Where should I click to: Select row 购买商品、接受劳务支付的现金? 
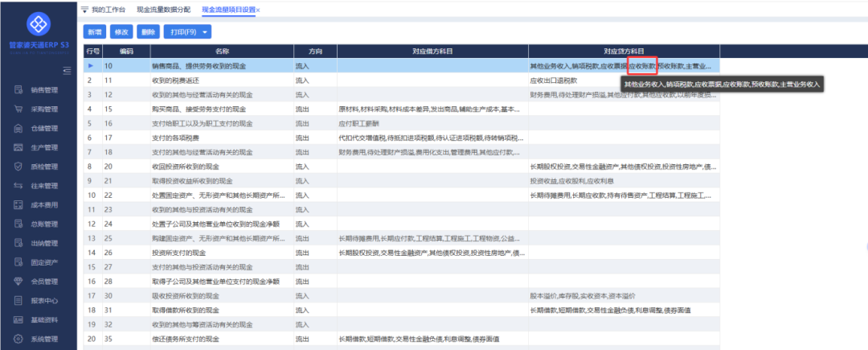click(x=402, y=109)
